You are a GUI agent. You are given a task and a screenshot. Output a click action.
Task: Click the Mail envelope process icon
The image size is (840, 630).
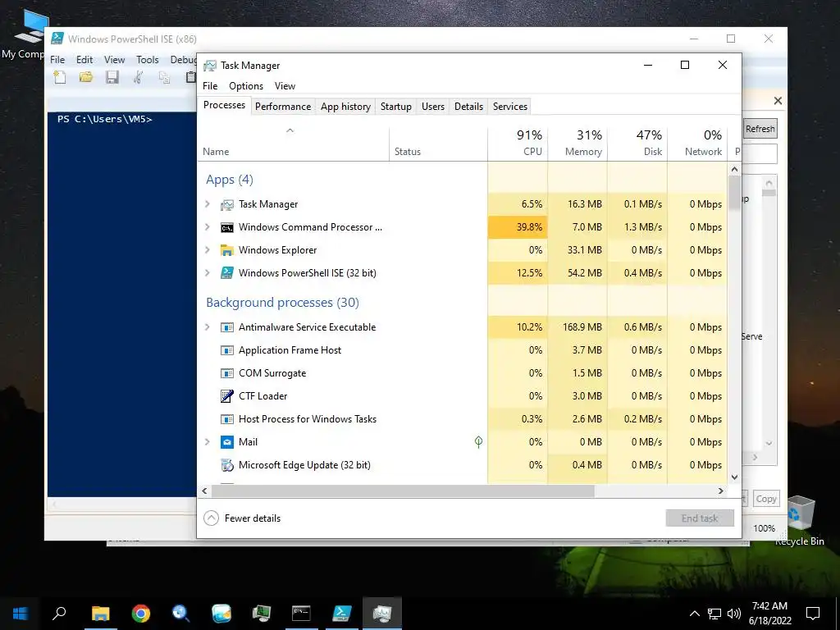click(x=227, y=442)
